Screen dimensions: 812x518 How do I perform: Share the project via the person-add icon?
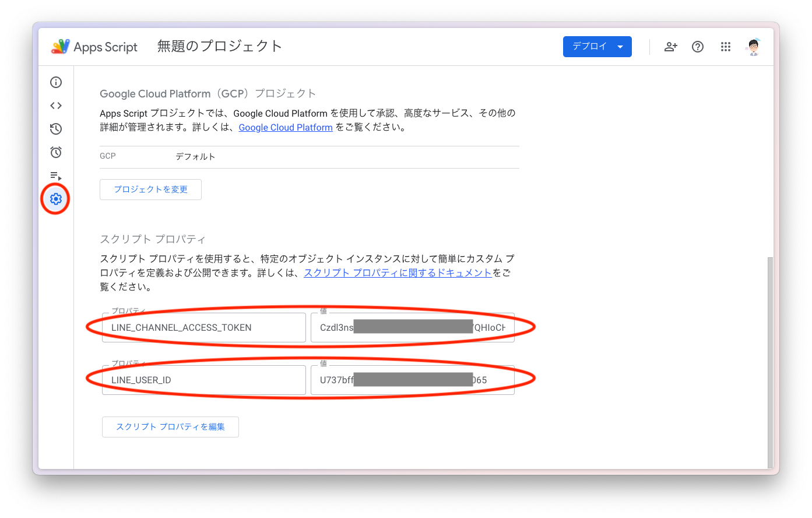click(670, 47)
